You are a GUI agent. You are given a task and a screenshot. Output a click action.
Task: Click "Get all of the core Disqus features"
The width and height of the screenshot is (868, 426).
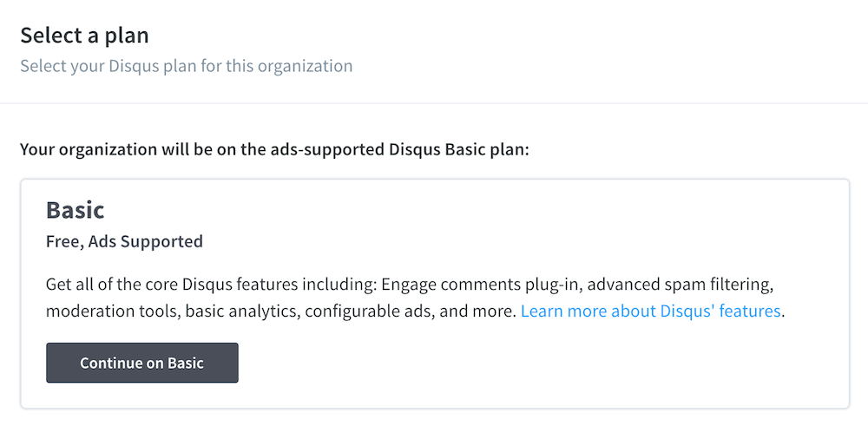tap(174, 285)
